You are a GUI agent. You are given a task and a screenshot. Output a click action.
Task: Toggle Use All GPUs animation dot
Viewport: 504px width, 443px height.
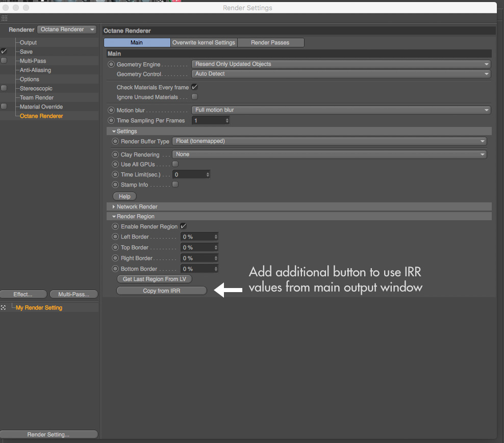[115, 164]
